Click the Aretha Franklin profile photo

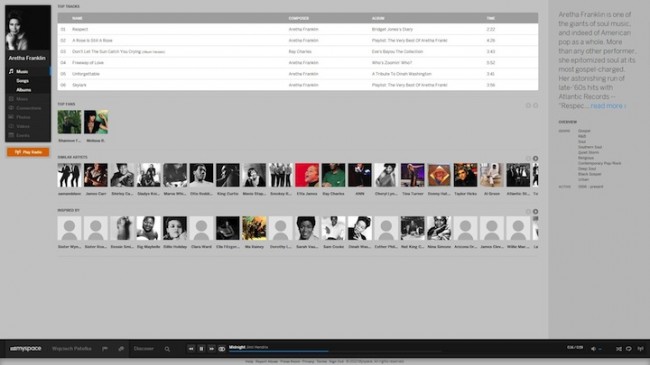[28, 28]
